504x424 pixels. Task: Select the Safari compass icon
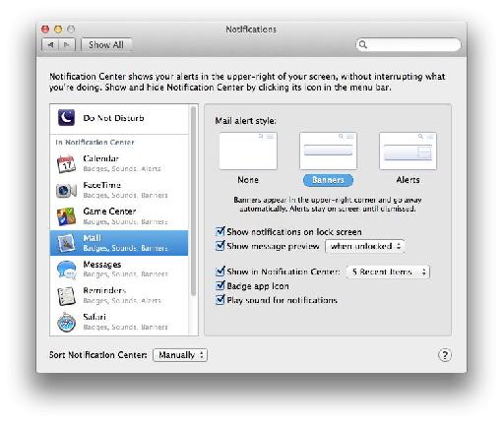[66, 323]
